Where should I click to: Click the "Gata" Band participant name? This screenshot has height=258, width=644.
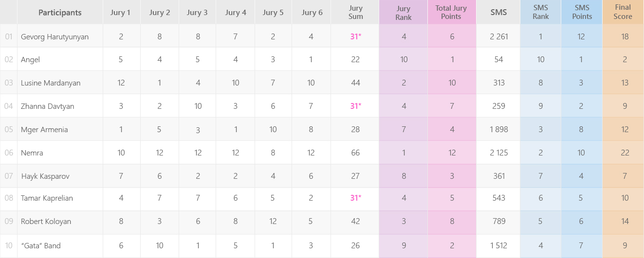pyautogui.click(x=41, y=246)
